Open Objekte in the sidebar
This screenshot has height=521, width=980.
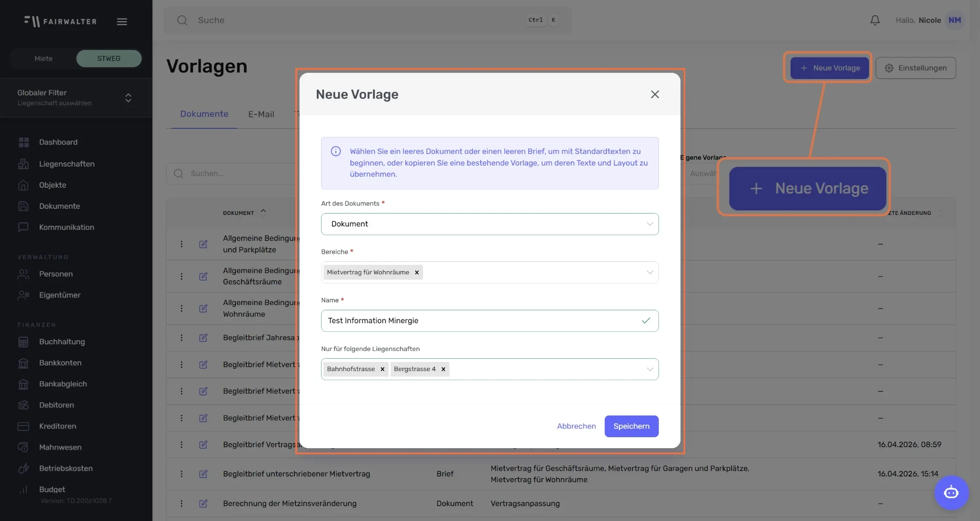click(53, 185)
